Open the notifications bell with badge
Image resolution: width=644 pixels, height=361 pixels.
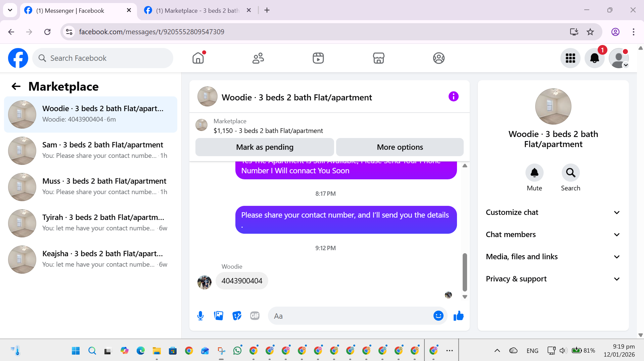click(594, 58)
